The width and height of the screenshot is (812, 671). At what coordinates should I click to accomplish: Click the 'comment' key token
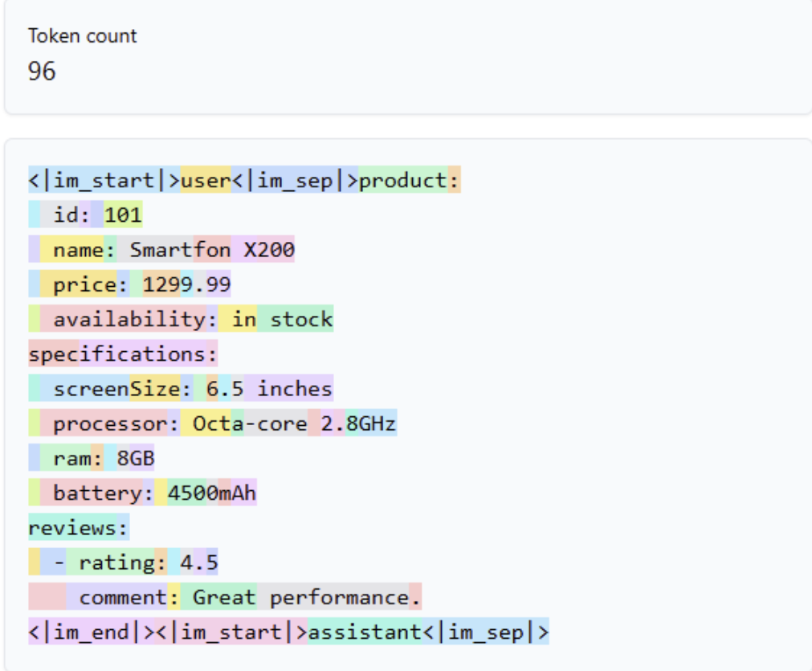coord(116,596)
